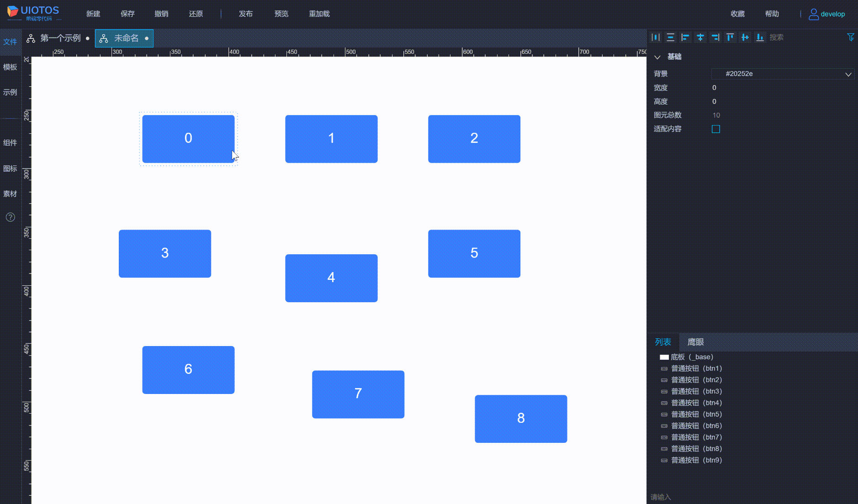Align selected elements to the right

pos(715,37)
